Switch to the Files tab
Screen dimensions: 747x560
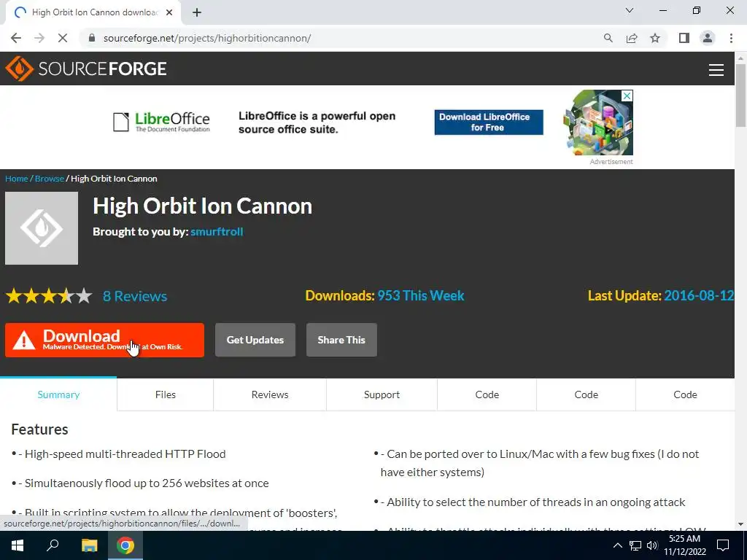click(166, 394)
